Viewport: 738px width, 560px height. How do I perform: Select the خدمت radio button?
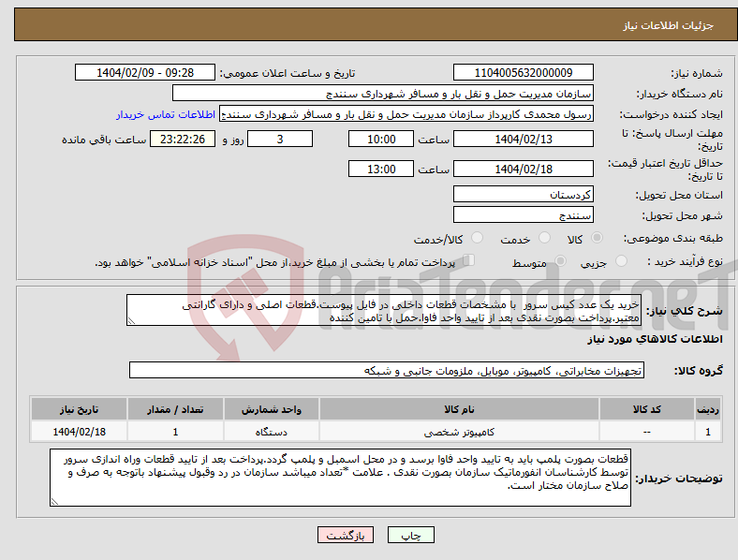pyautogui.click(x=544, y=238)
